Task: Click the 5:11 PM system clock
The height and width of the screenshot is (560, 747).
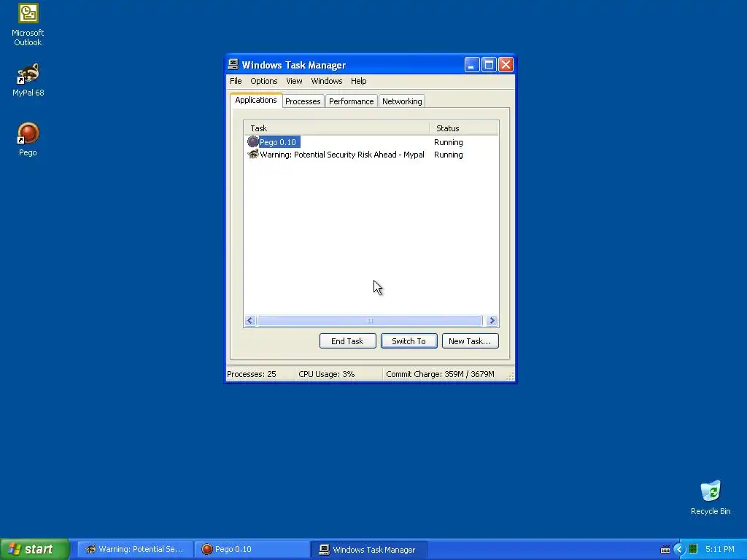Action: click(720, 549)
